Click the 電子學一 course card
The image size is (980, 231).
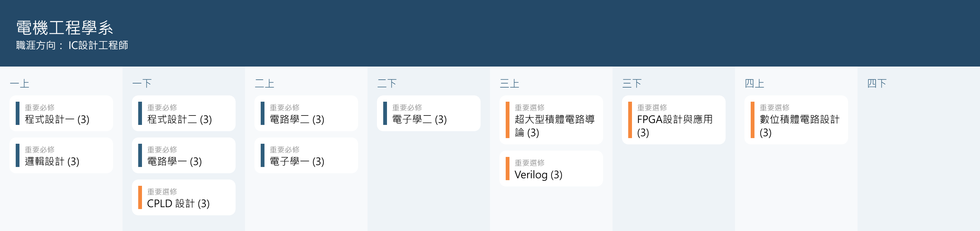[x=306, y=156]
